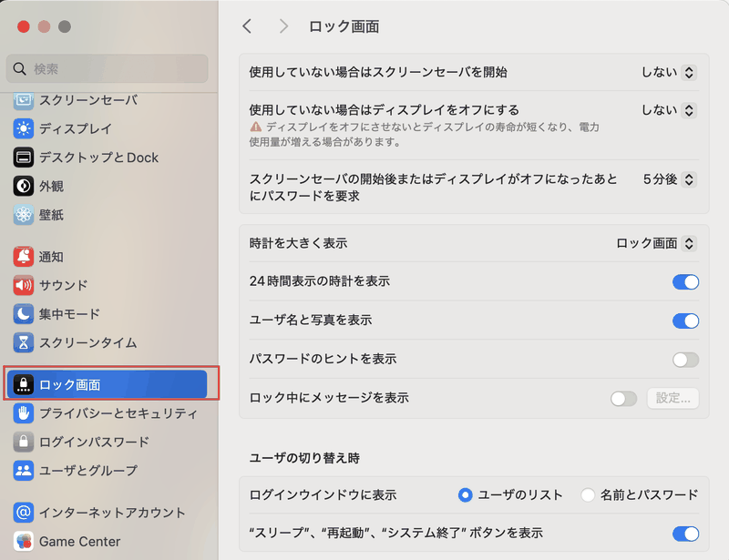Select 壁紙 in sidebar
The width and height of the screenshot is (729, 560).
[107, 215]
